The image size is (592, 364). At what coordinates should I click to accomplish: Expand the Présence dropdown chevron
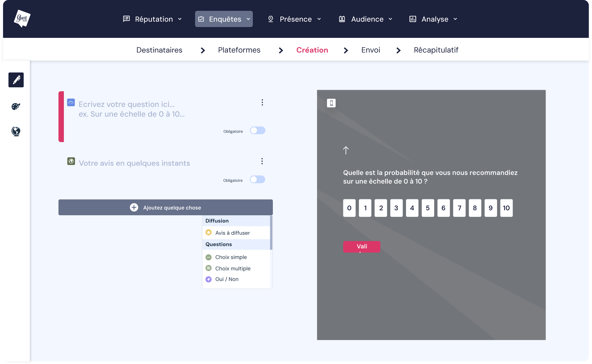pos(319,19)
